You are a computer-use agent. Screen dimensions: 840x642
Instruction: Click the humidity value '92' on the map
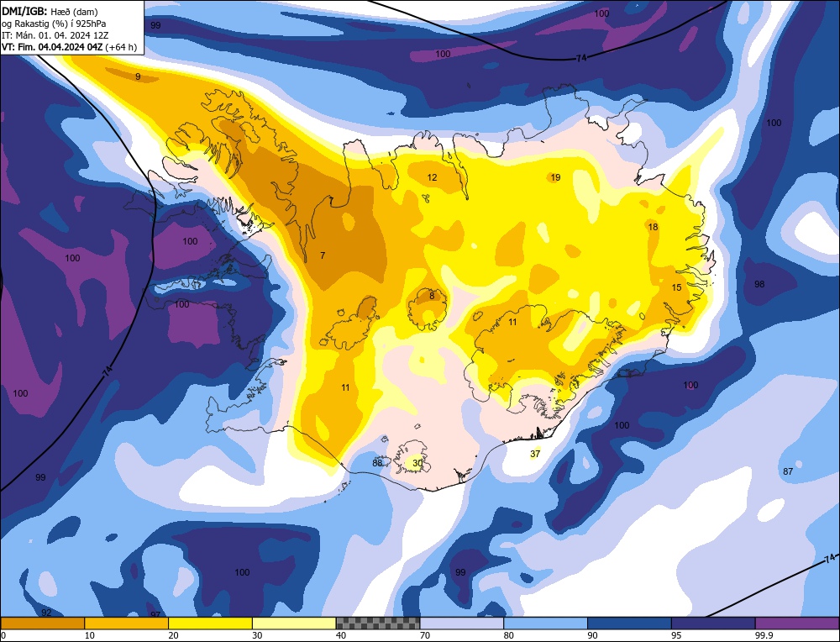point(46,613)
